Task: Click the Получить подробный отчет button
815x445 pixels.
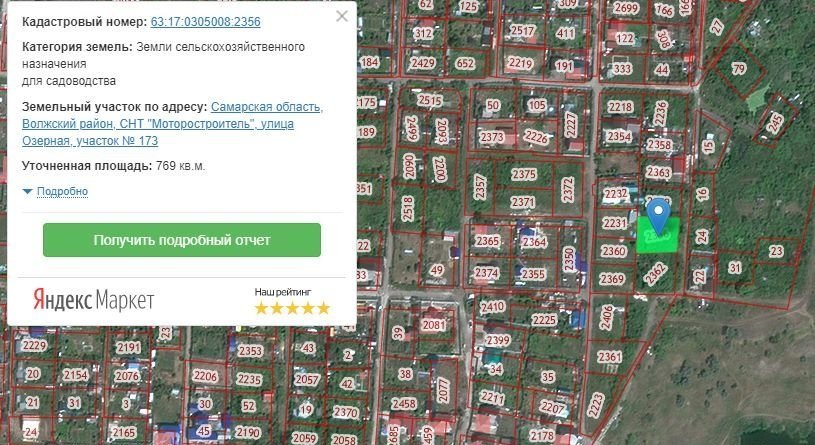Action: click(182, 240)
